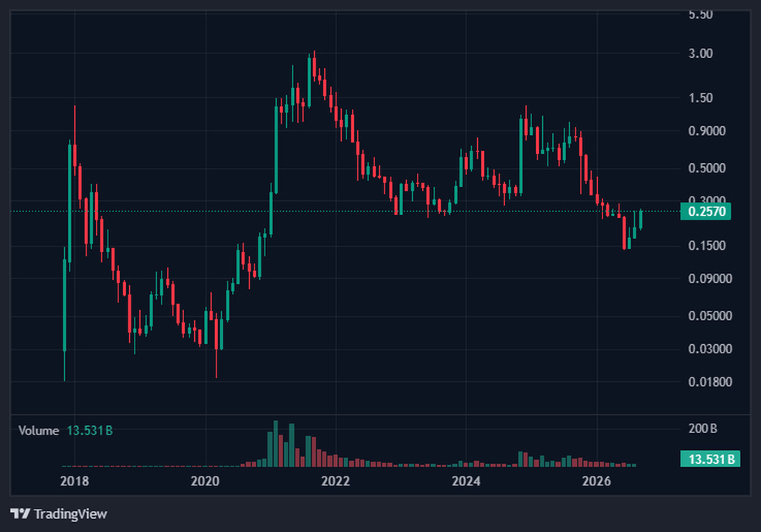Click the Volume indicator label

[x=39, y=431]
